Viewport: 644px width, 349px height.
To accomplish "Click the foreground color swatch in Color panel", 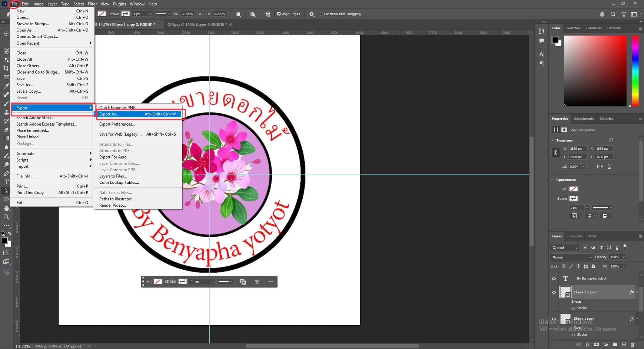I will (555, 40).
